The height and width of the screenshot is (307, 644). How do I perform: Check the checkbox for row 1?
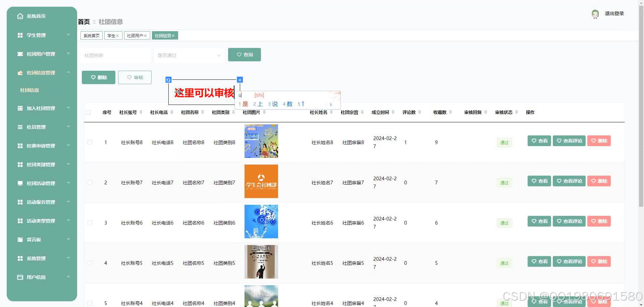tap(90, 142)
